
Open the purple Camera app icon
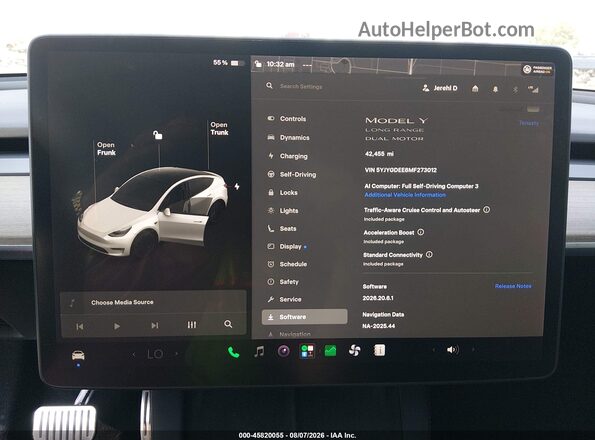283,351
